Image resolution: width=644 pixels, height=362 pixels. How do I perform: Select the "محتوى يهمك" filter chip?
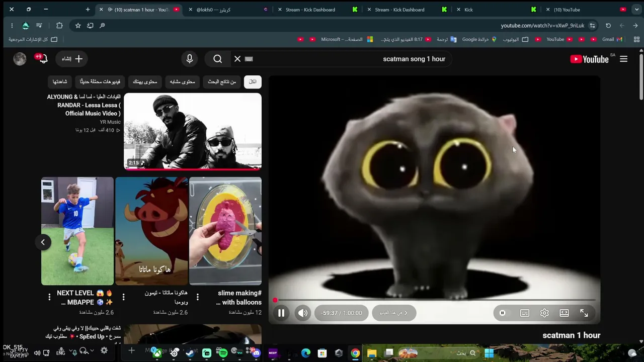145,81
